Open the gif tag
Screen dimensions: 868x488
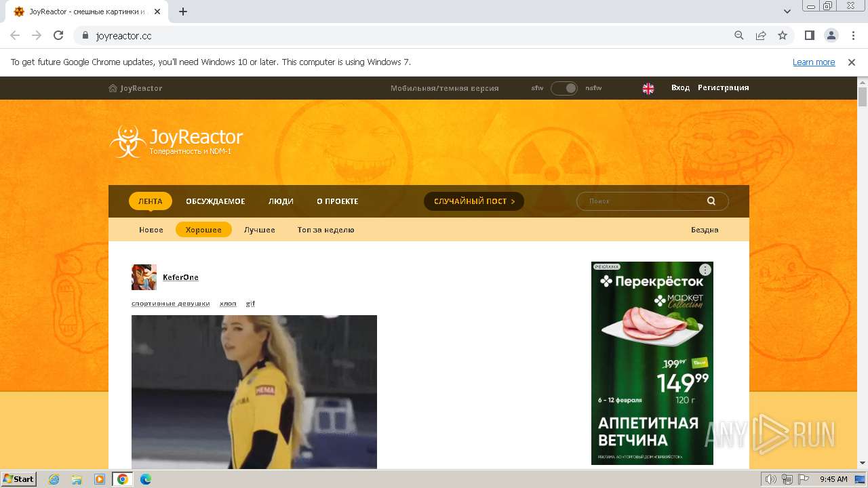tap(250, 304)
